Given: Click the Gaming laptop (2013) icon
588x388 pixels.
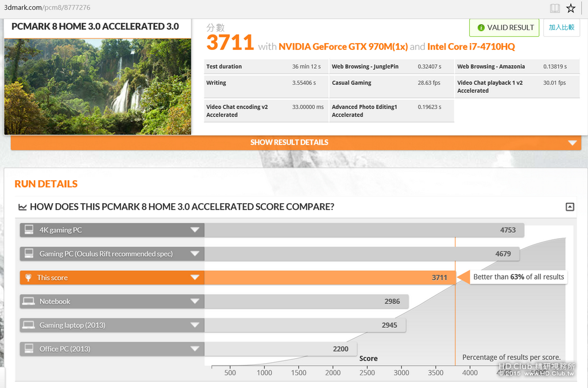Looking at the screenshot, I should [x=28, y=325].
